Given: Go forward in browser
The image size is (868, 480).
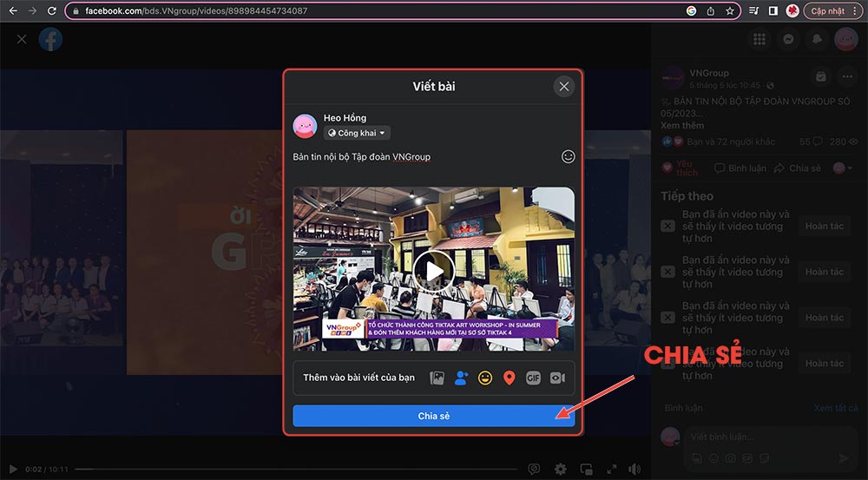Looking at the screenshot, I should click(x=33, y=10).
